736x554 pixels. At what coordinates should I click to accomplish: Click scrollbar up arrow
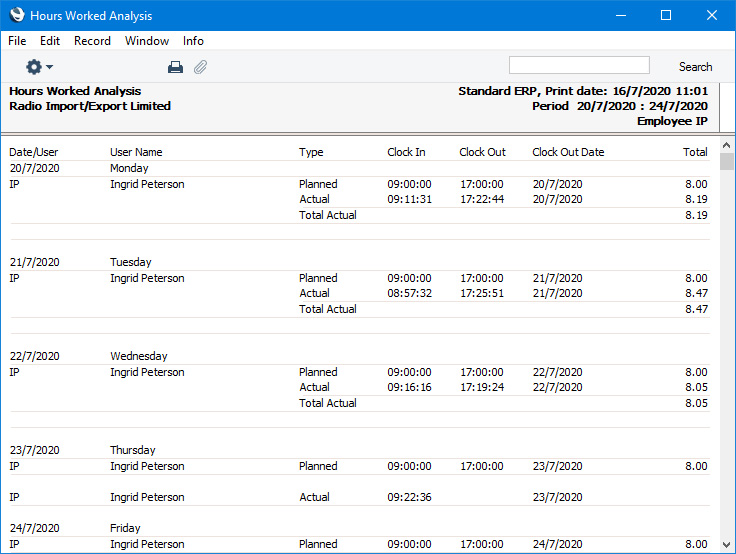pyautogui.click(x=727, y=146)
